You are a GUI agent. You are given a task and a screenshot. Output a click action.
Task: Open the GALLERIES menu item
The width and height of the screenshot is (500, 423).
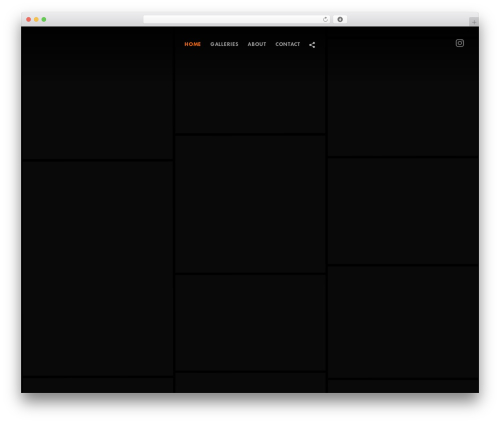(x=224, y=44)
